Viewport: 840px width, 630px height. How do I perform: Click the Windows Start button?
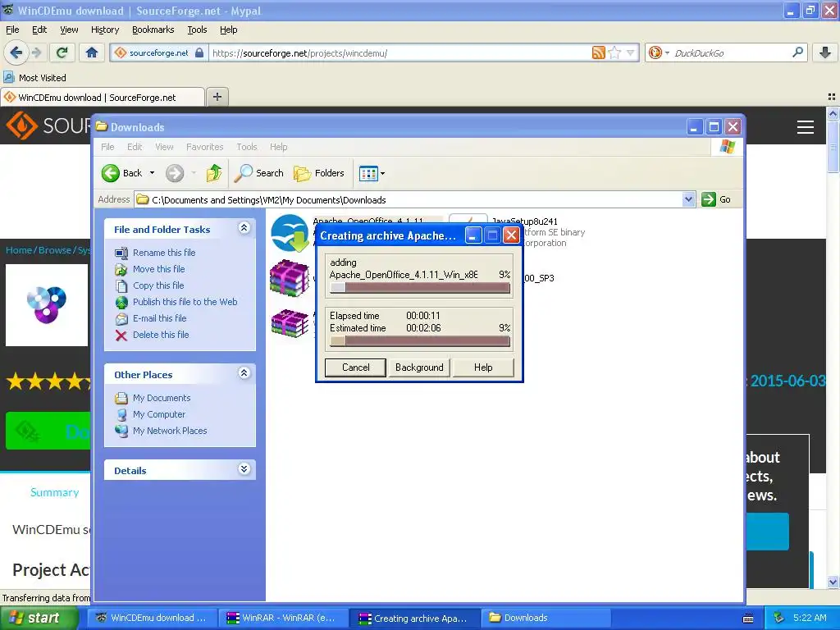(39, 618)
